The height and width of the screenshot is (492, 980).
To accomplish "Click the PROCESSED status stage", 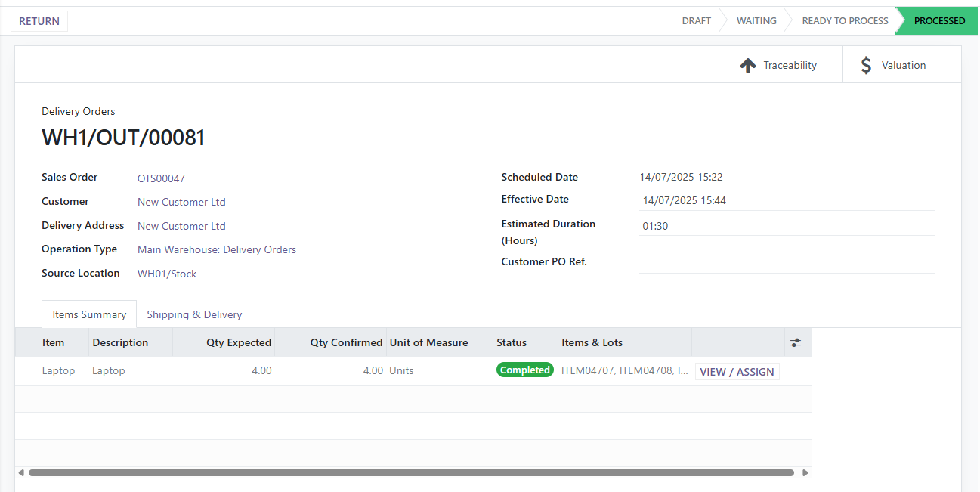I will click(939, 21).
